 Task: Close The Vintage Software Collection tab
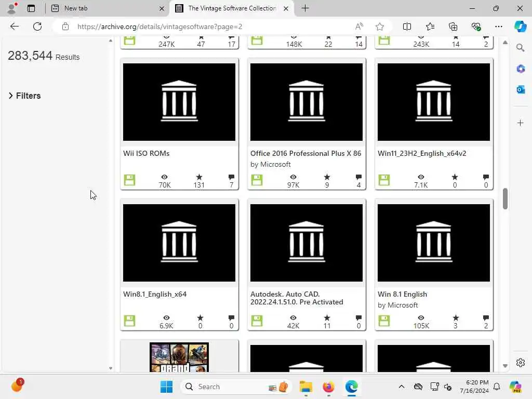pyautogui.click(x=286, y=8)
